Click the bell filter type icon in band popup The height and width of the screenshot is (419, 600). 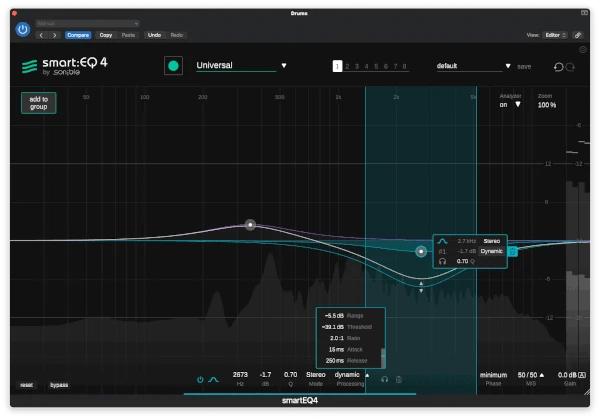[x=442, y=241]
